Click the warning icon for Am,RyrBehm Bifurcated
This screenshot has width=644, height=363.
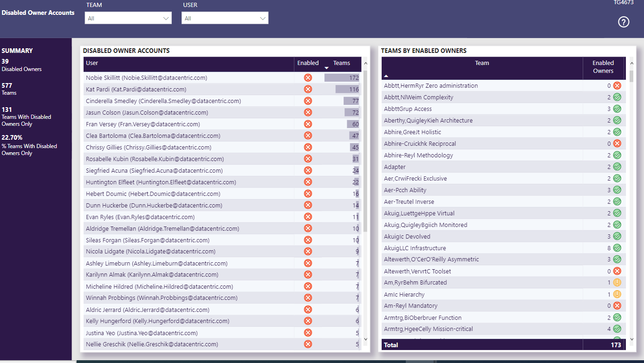pos(617,282)
